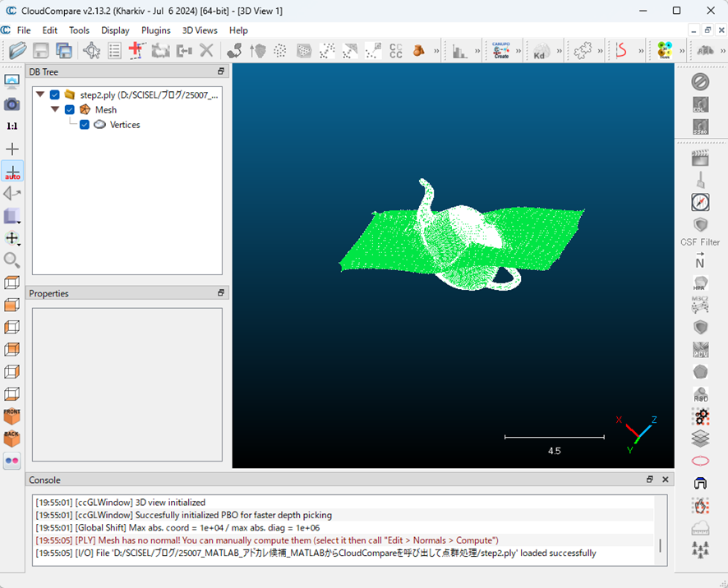Click the PCV plugin icon
Image resolution: width=728 pixels, height=588 pixels.
click(x=700, y=350)
